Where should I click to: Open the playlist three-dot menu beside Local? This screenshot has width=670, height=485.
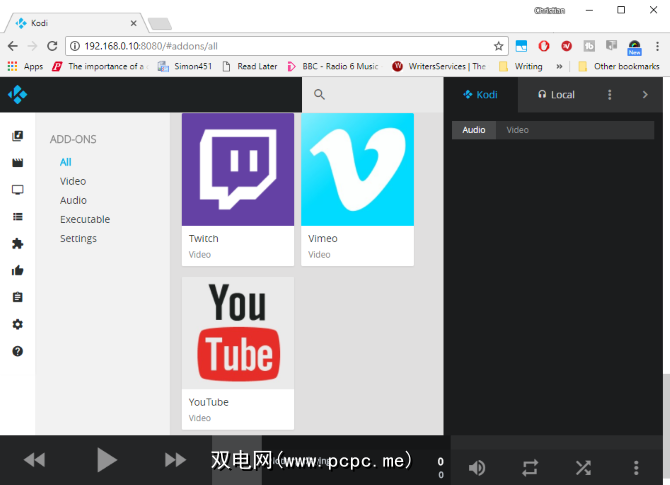click(610, 95)
